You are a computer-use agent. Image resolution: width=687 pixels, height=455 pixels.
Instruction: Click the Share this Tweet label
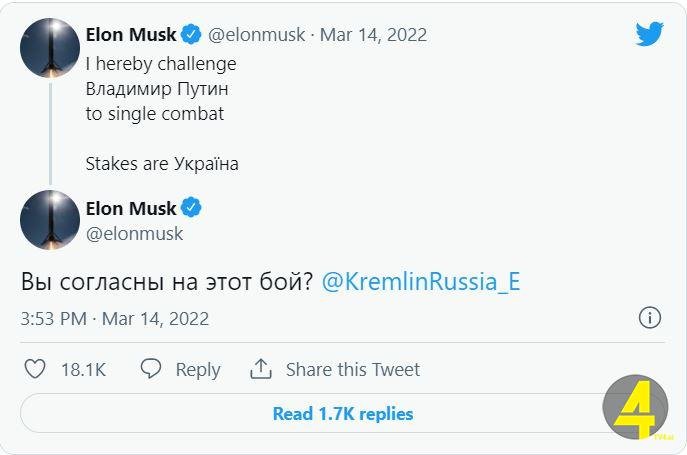tap(353, 369)
